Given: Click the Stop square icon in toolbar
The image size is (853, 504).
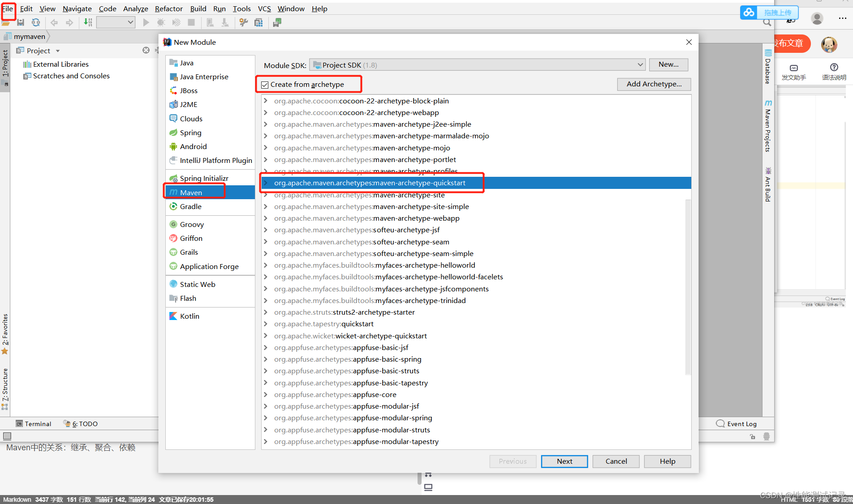Looking at the screenshot, I should coord(191,22).
